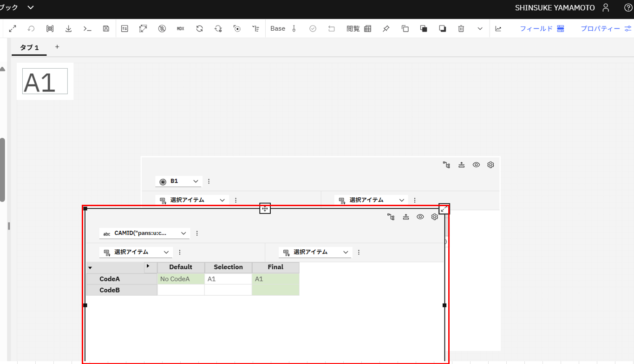Click the refresh data icon
Viewport: 634px width, 364px height.
click(x=199, y=29)
